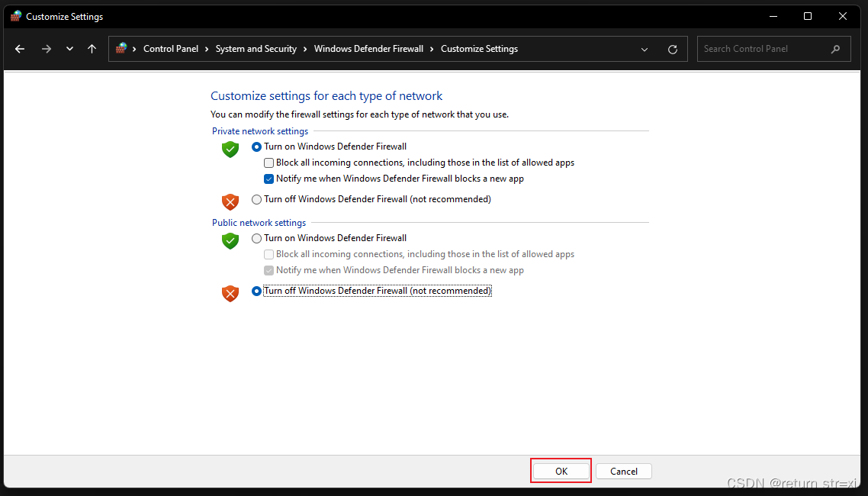Click the Search Control Panel field
This screenshot has width=868, height=496.
tap(773, 49)
